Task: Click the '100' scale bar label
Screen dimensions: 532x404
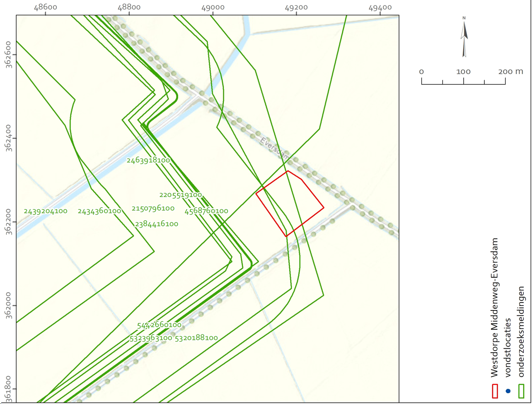Action: (x=463, y=71)
